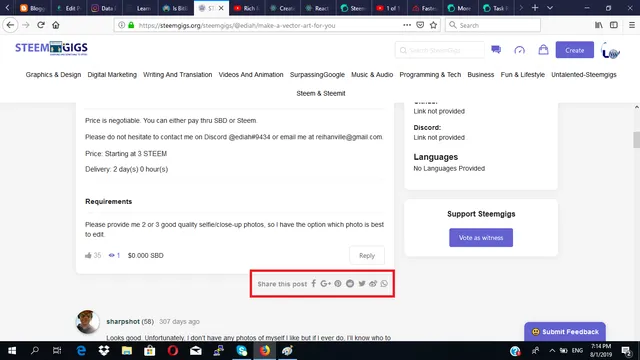The height and width of the screenshot is (360, 640).
Task: Open Programming & Tech category
Action: (x=430, y=74)
